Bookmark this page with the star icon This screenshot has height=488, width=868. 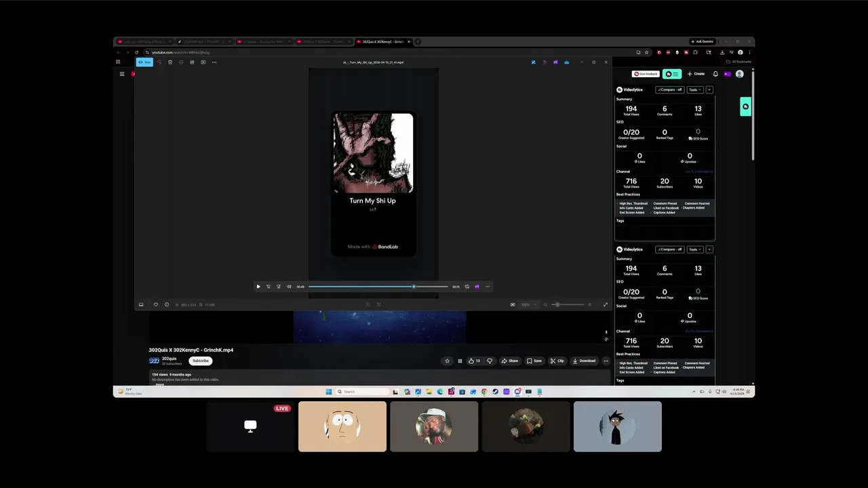pos(646,52)
